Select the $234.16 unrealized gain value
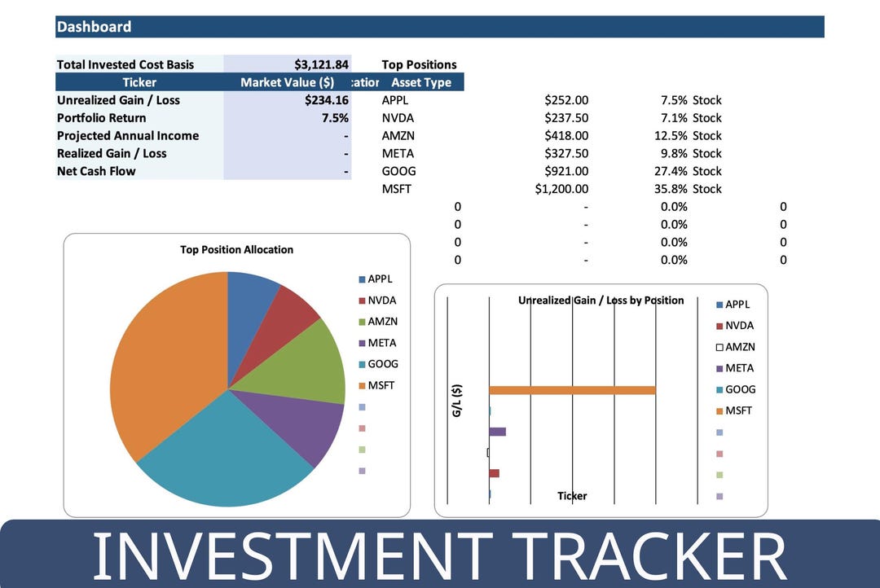Image resolution: width=880 pixels, height=588 pixels. (327, 100)
